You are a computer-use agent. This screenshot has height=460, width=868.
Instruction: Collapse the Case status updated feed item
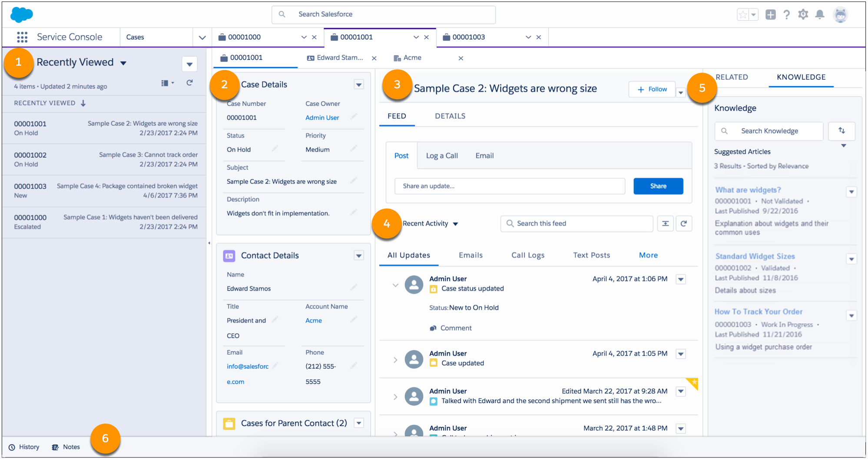click(395, 285)
